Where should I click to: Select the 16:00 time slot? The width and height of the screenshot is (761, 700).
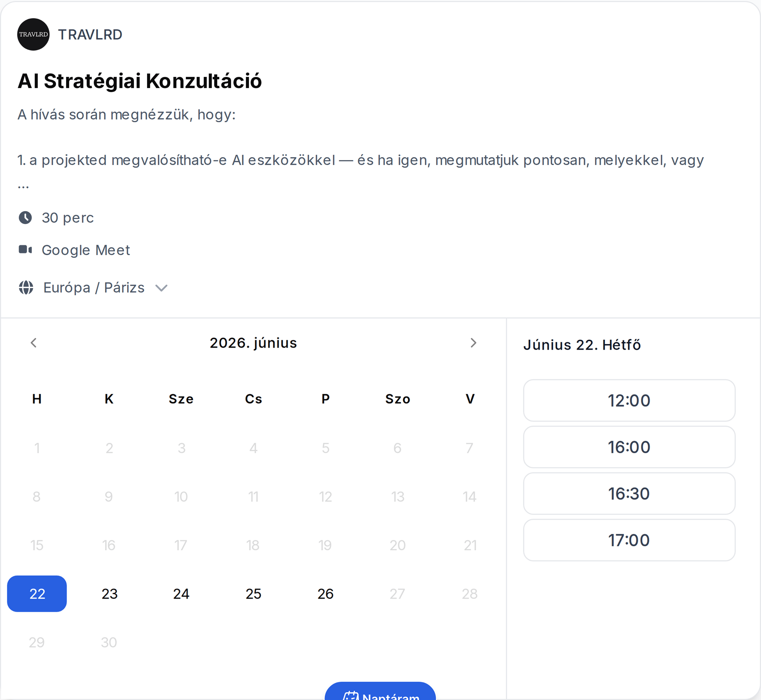[629, 447]
